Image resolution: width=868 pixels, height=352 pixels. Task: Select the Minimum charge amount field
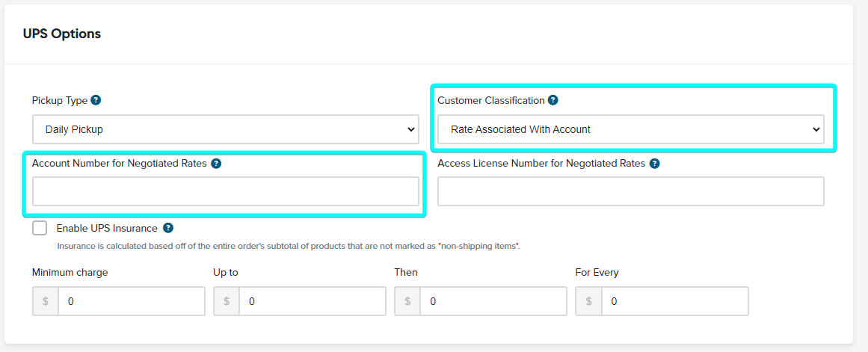(x=132, y=301)
